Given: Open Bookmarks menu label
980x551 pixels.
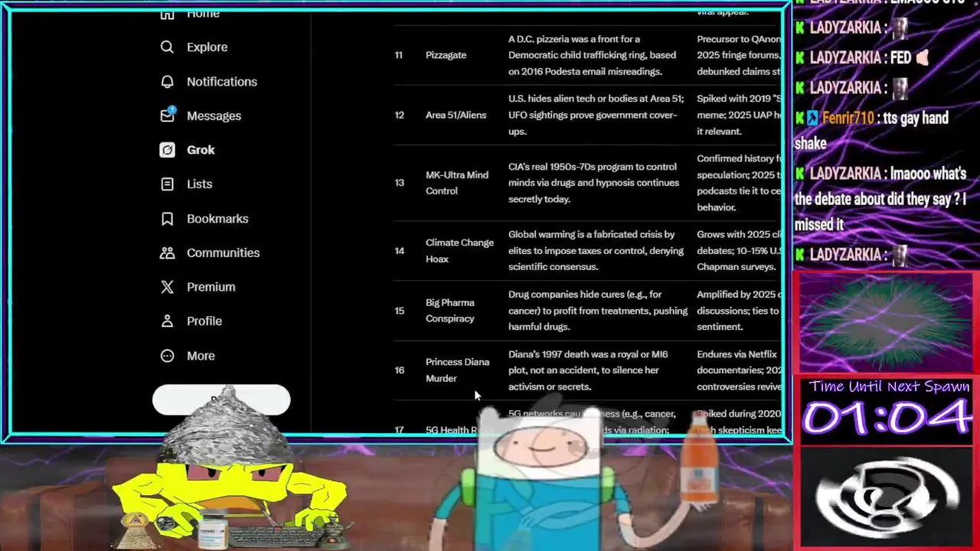Looking at the screenshot, I should pos(217,218).
